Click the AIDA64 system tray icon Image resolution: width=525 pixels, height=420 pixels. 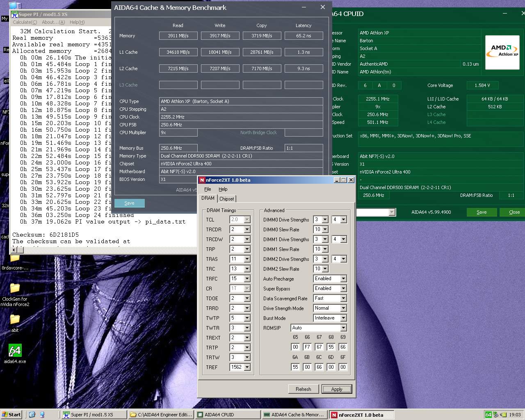coord(488,415)
